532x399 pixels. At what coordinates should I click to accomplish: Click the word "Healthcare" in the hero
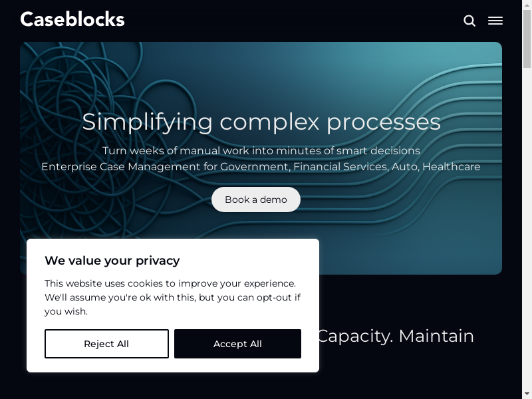click(x=452, y=167)
